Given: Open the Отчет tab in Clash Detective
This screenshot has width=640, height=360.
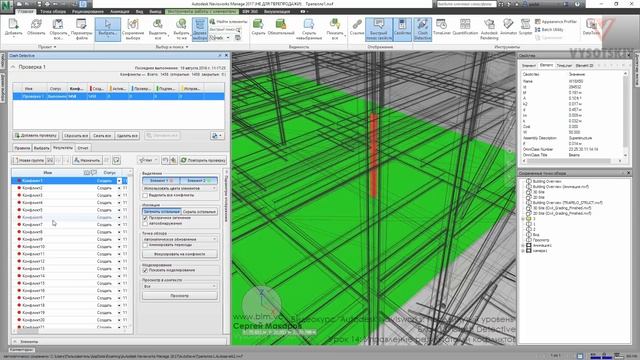Looking at the screenshot, I should pyautogui.click(x=83, y=148).
